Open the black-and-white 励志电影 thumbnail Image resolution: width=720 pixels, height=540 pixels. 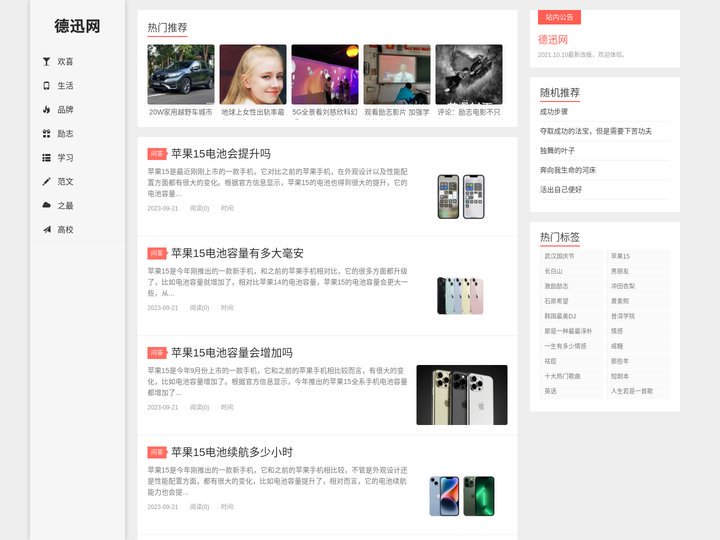(x=469, y=74)
